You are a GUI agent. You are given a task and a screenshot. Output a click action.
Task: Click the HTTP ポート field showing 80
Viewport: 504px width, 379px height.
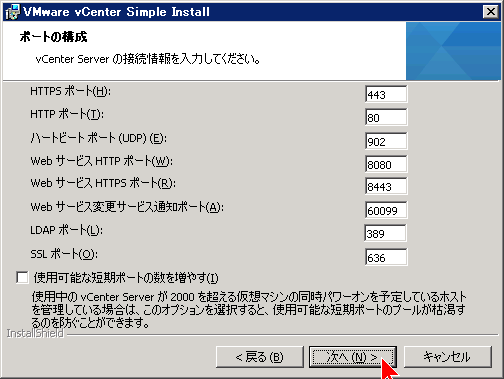[386, 117]
